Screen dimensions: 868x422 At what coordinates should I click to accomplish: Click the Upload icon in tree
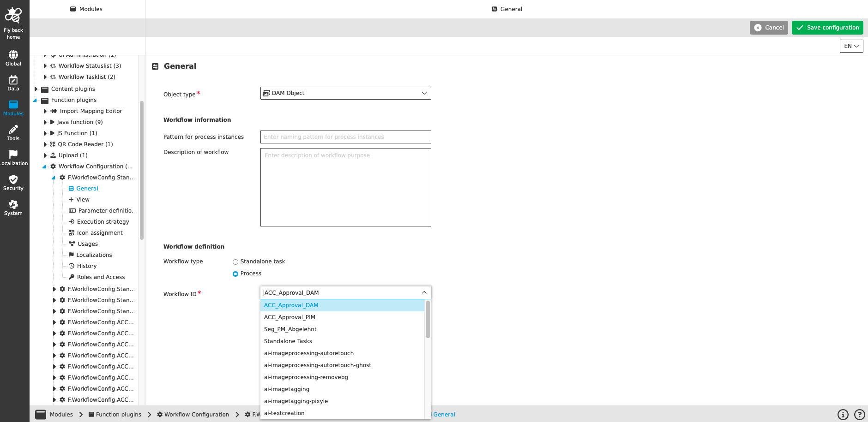point(53,155)
